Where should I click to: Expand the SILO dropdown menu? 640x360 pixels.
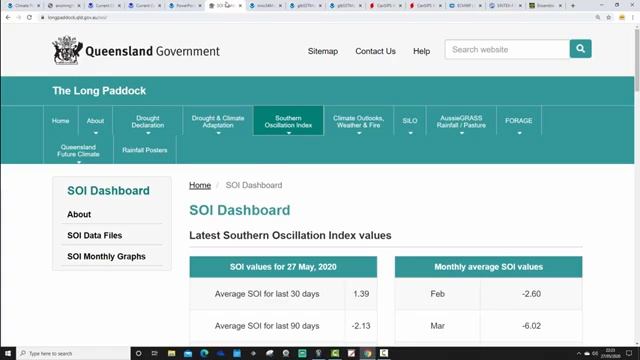[410, 133]
